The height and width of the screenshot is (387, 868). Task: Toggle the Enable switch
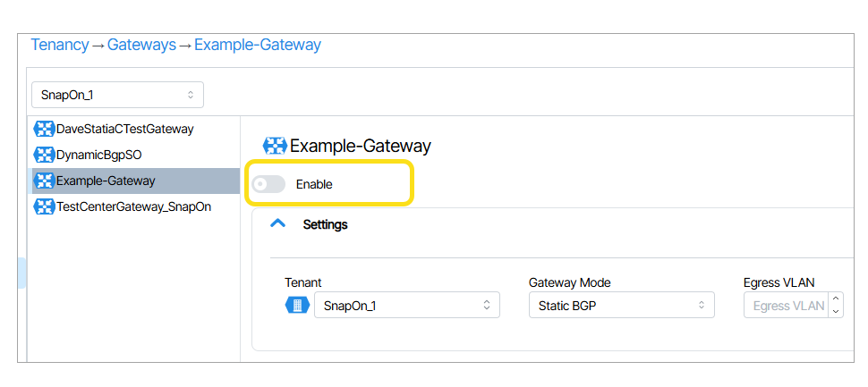[268, 184]
